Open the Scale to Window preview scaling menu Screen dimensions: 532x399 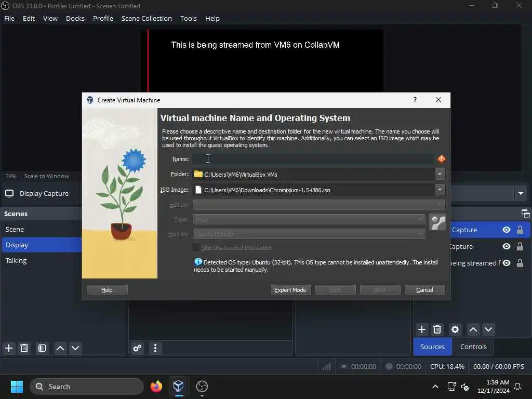46,176
